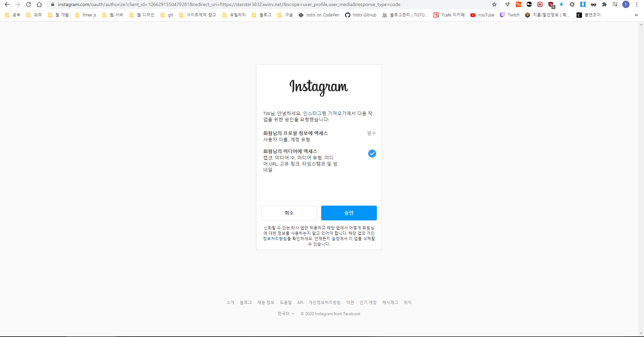Open the Chrome profile avatar T

626,4
